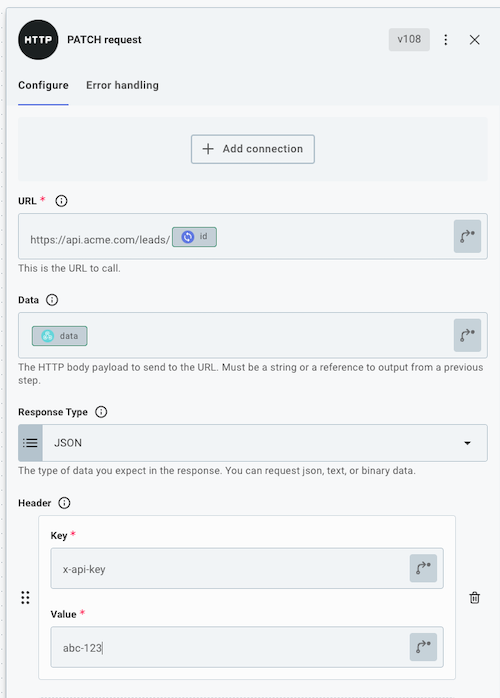
Task: Click the Add connection button
Action: (x=253, y=149)
